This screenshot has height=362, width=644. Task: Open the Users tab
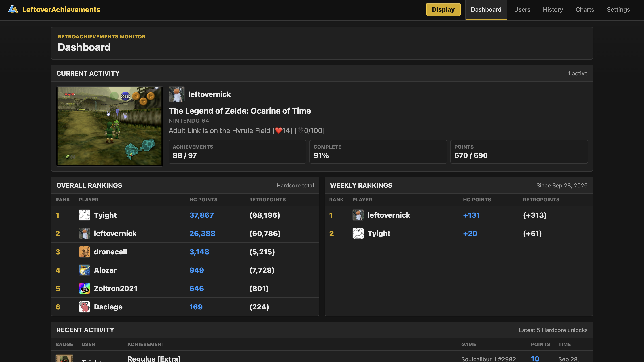point(522,9)
